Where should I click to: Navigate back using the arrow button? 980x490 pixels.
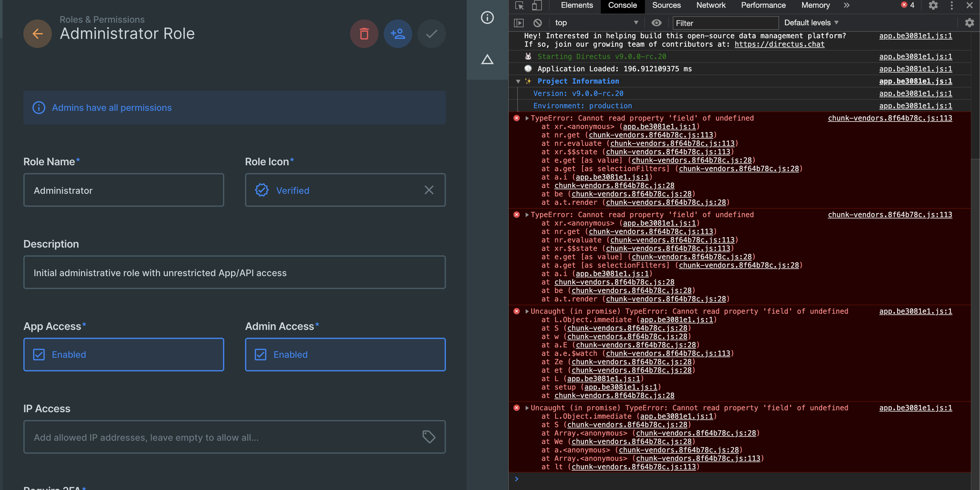[x=37, y=33]
